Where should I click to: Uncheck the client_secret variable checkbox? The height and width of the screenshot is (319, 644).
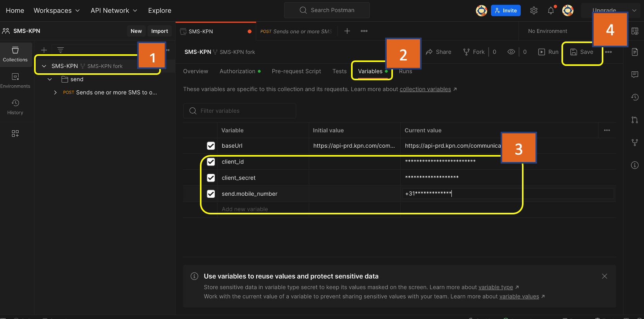tap(211, 178)
